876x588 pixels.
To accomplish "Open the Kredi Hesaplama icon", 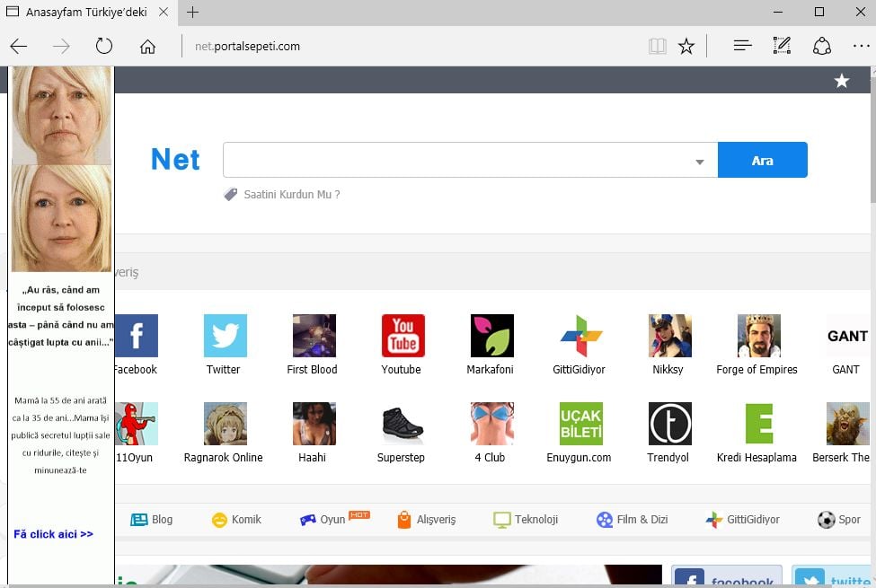I will click(758, 424).
